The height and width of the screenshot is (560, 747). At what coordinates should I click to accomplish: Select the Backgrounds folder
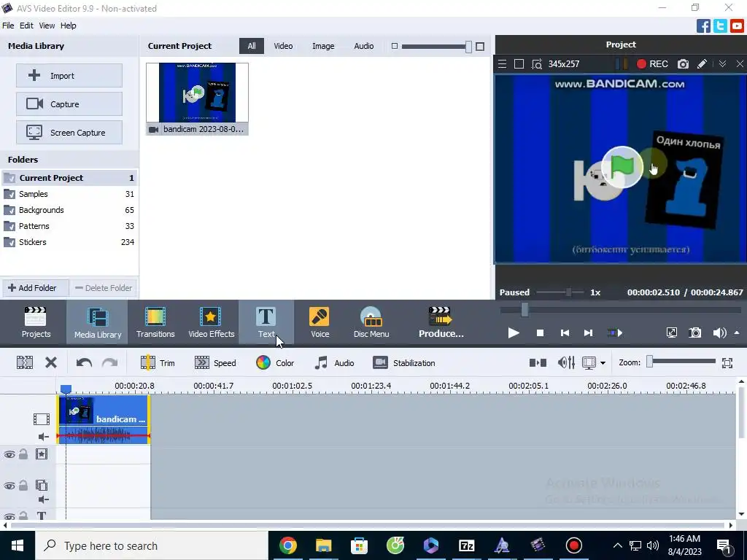[69, 210]
